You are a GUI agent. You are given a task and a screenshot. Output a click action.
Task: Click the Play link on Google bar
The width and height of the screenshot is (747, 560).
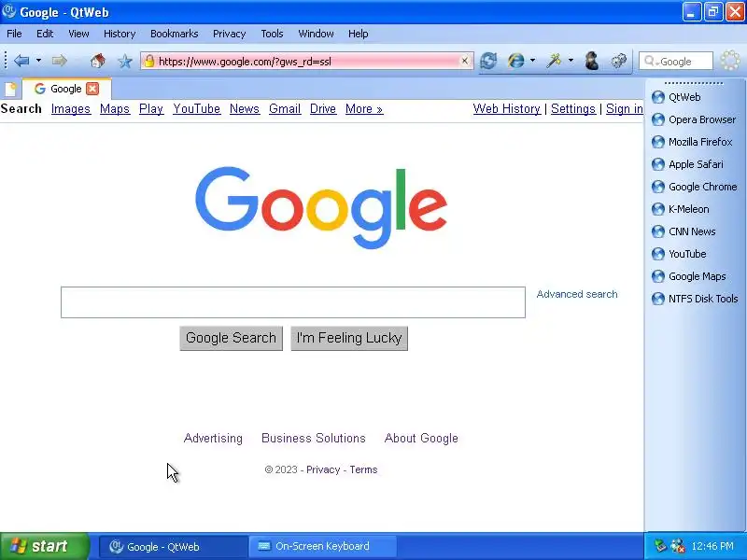pyautogui.click(x=151, y=109)
